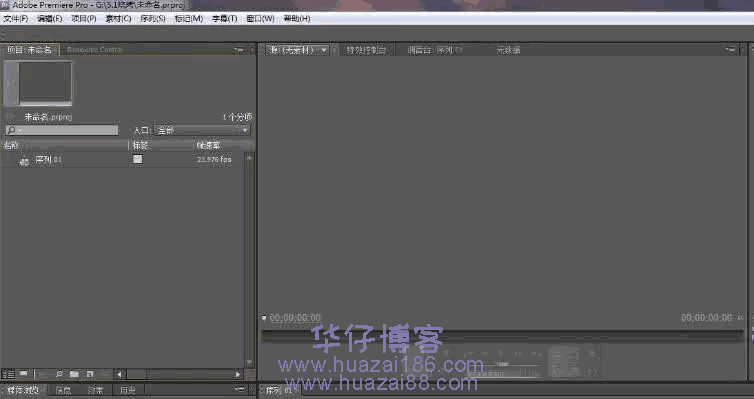The width and height of the screenshot is (754, 399).
Task: Switch to the 元数据 tab
Action: tap(508, 50)
